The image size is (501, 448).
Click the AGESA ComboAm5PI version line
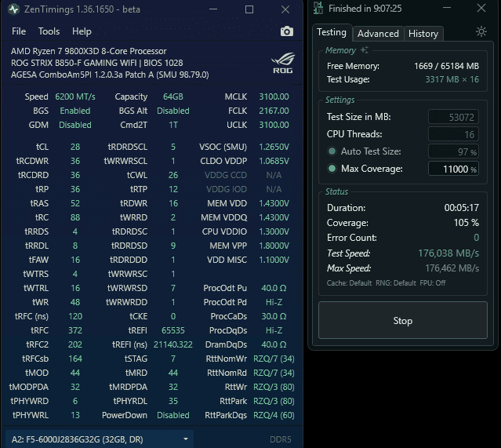110,75
